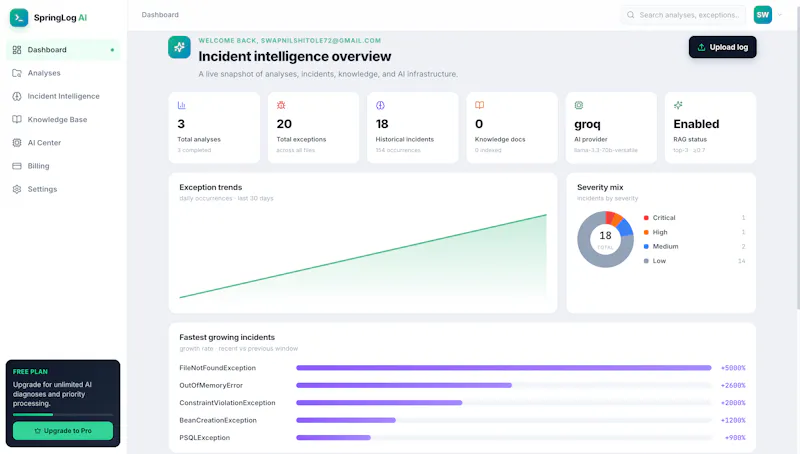Click the 'FileNotFoundException' row label
The image size is (800, 454).
point(217,368)
